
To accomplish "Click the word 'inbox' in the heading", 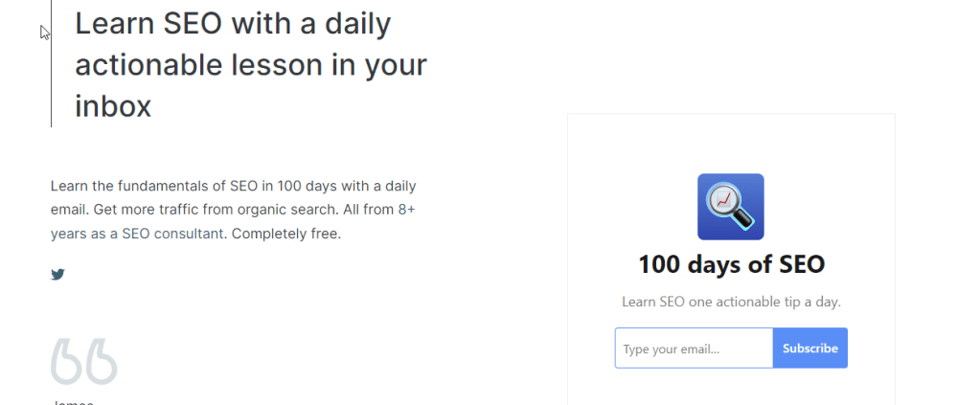I will point(113,105).
